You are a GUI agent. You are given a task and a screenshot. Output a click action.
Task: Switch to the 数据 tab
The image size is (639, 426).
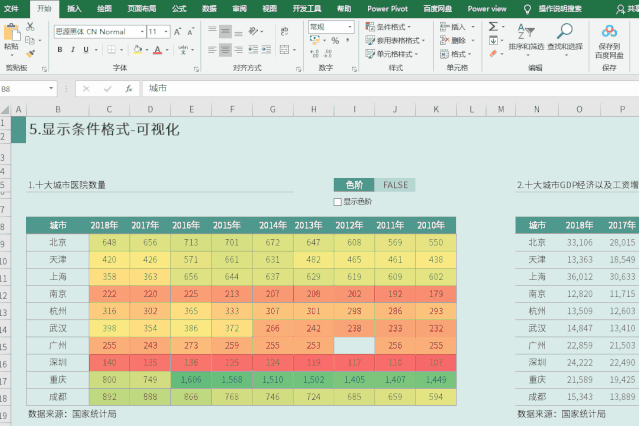pos(209,9)
